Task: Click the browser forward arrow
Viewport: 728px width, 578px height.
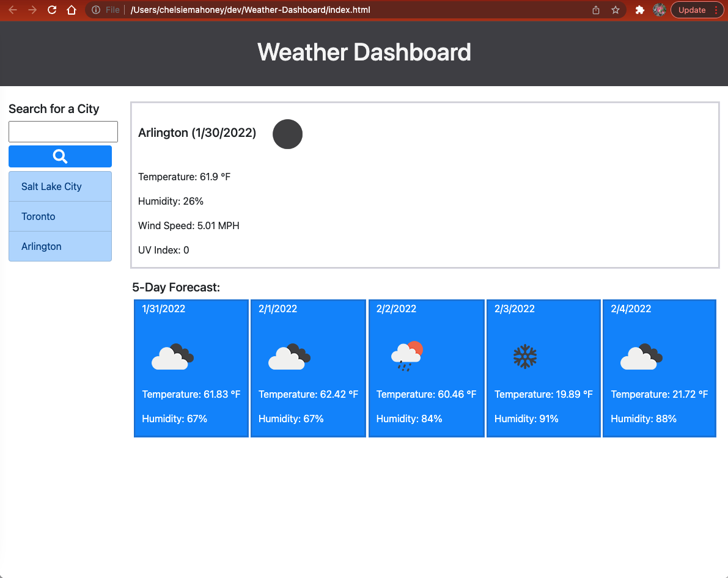Action: [32, 10]
